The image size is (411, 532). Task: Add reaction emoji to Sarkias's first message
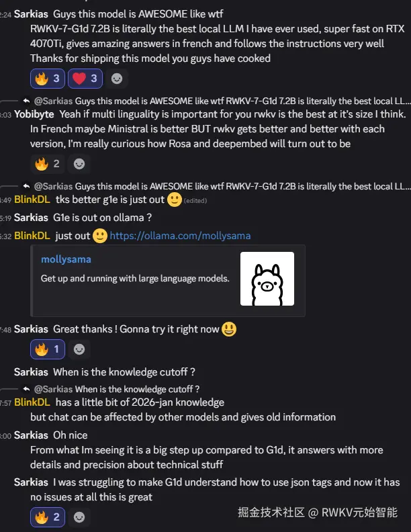(117, 79)
